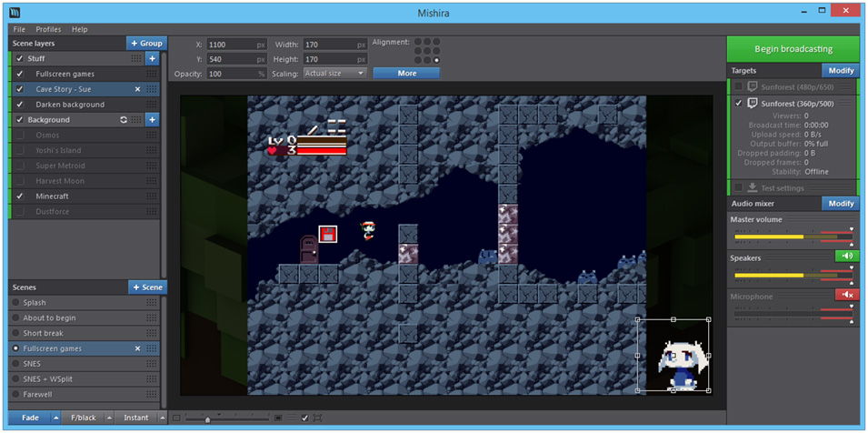Screen dimensions: 868x433
Task: Click the drag handle of the Splash scene
Action: 151,303
